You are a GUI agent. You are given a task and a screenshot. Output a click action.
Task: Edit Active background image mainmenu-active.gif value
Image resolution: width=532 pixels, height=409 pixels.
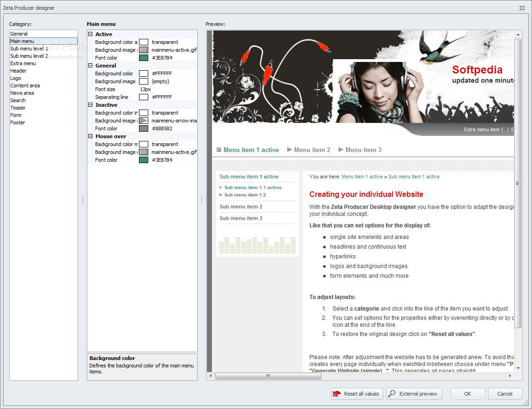[x=174, y=50]
